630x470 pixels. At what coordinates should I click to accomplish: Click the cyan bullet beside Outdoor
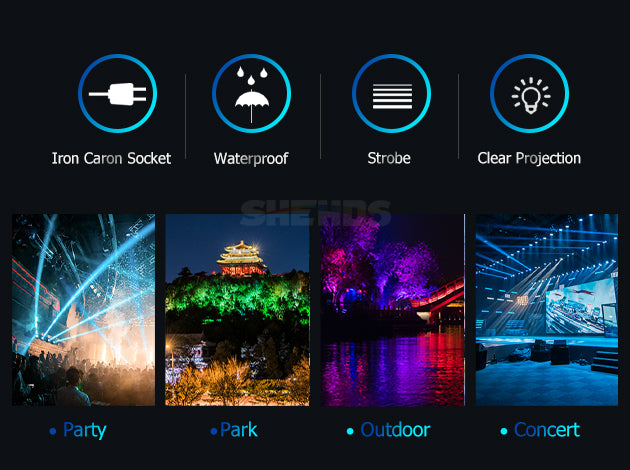pos(350,431)
